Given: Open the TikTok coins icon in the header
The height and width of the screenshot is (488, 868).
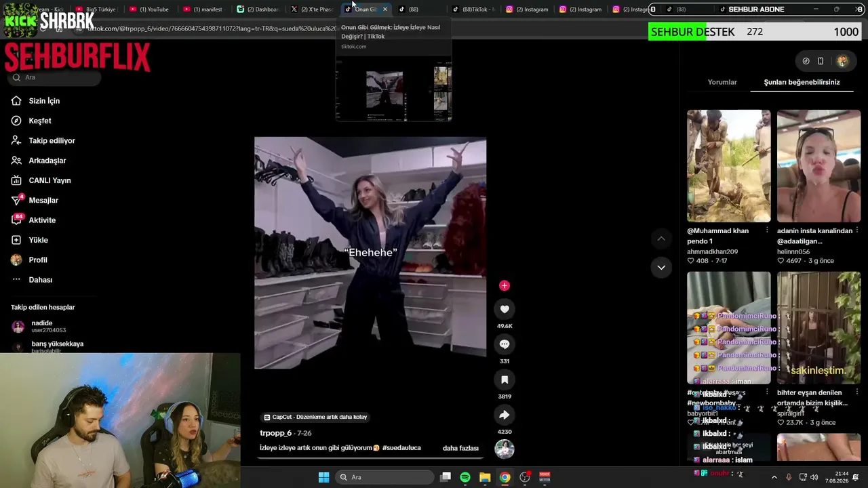Looking at the screenshot, I should [806, 61].
